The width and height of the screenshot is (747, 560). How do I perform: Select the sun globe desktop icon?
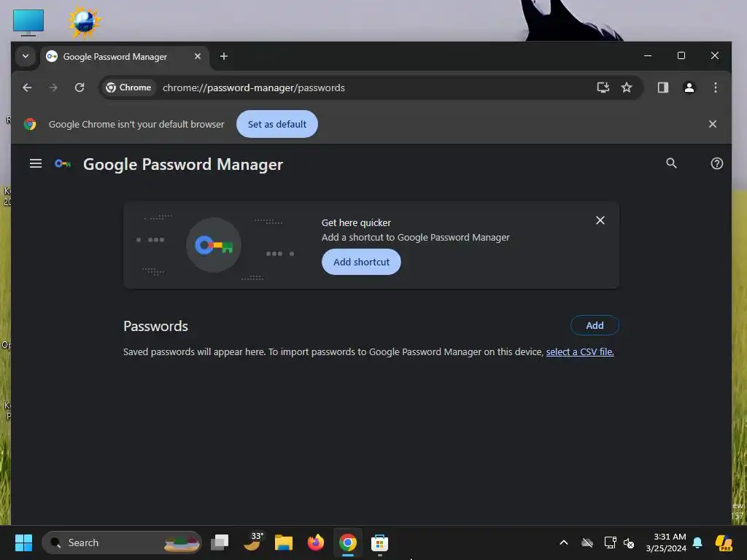click(x=85, y=22)
